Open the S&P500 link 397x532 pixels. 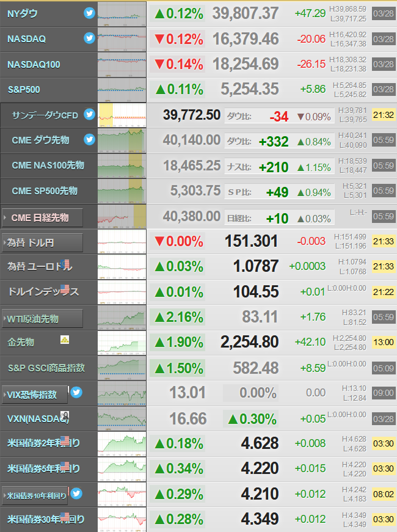pyautogui.click(x=24, y=90)
